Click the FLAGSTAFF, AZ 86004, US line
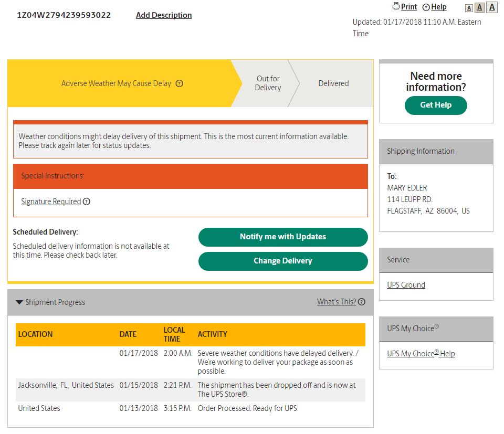Viewport: 504px width, 434px height. click(428, 211)
